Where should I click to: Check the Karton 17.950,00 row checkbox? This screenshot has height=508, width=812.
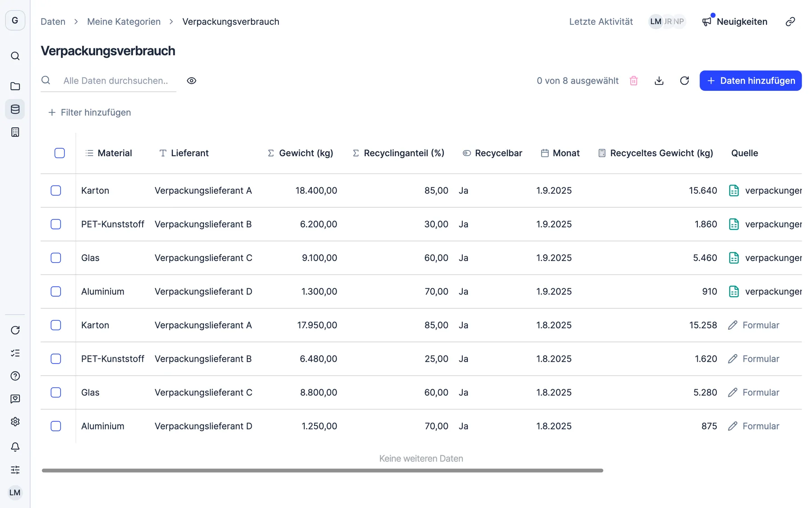(x=56, y=325)
